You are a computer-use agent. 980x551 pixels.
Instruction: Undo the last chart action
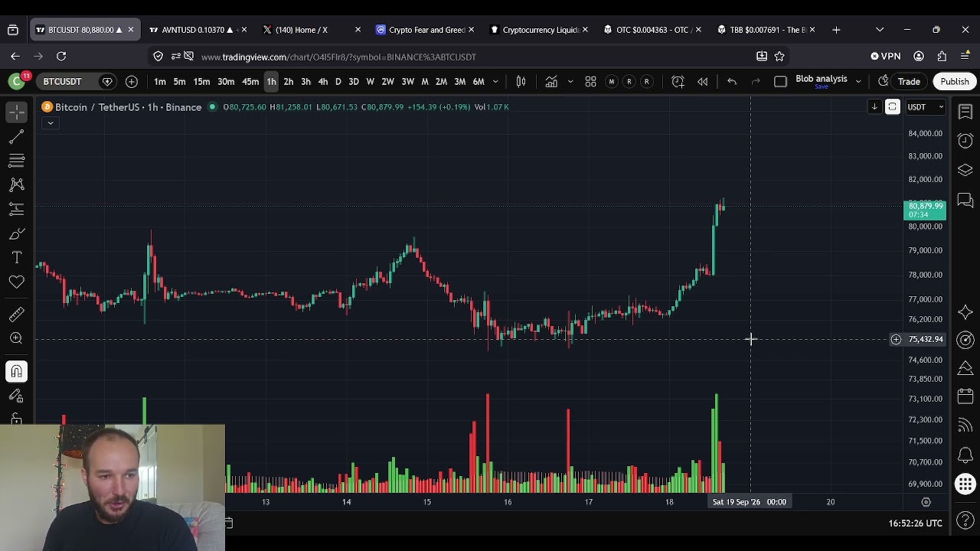732,81
